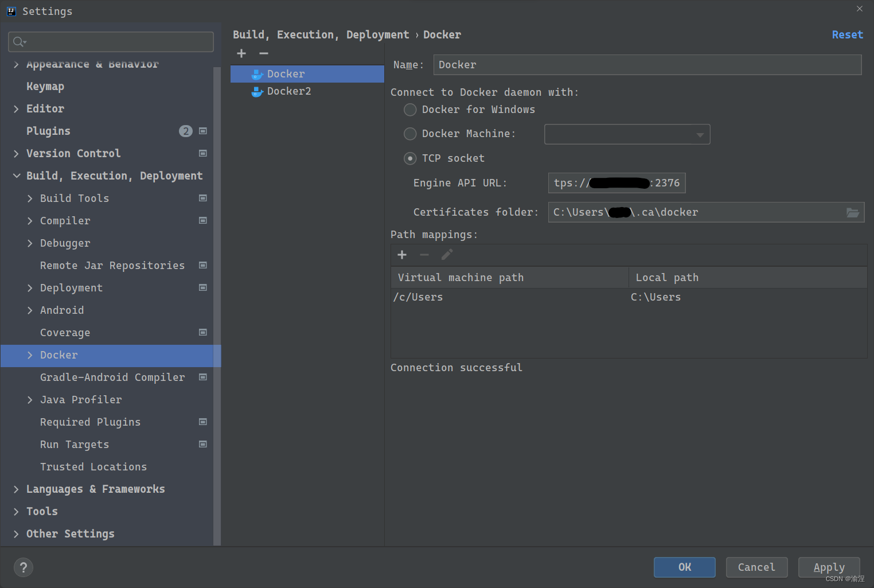This screenshot has width=874, height=588.
Task: Click project-level icon beside Remote Jar Repositories
Action: (202, 266)
